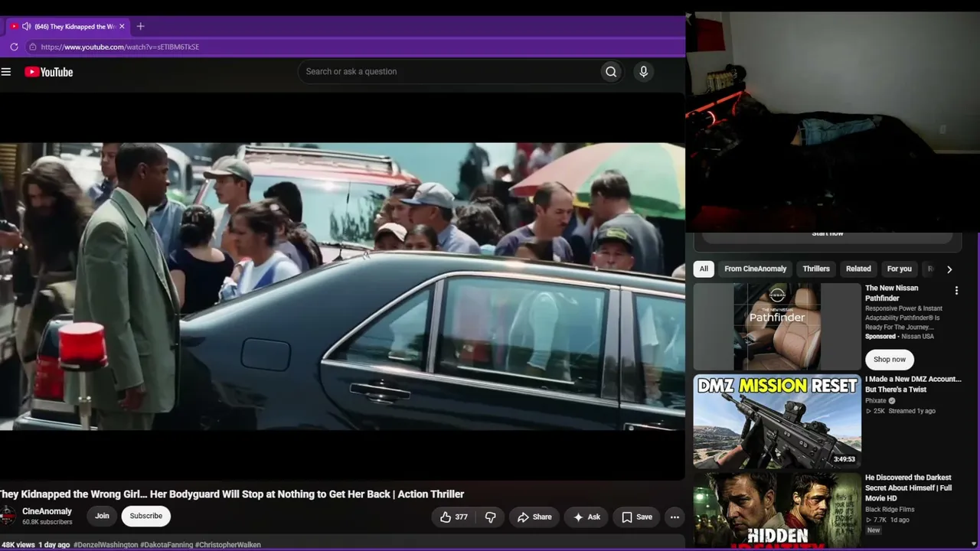The image size is (980, 551).
Task: Filter by From CineAnomaly chip
Action: (x=755, y=269)
